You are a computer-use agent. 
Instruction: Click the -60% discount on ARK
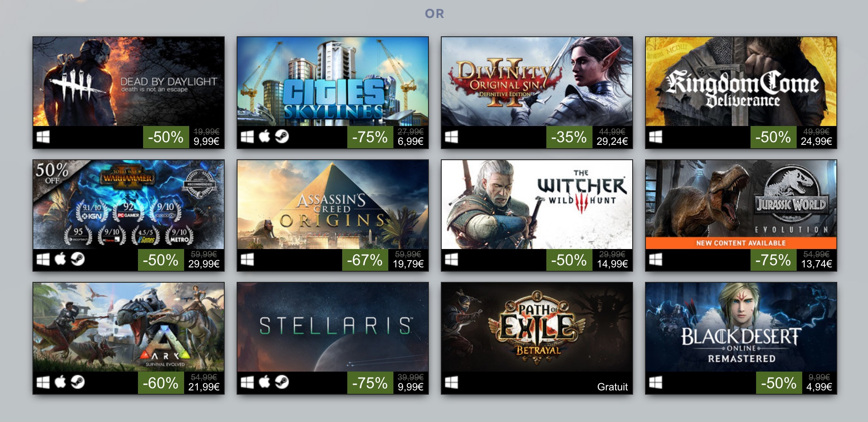(x=161, y=383)
